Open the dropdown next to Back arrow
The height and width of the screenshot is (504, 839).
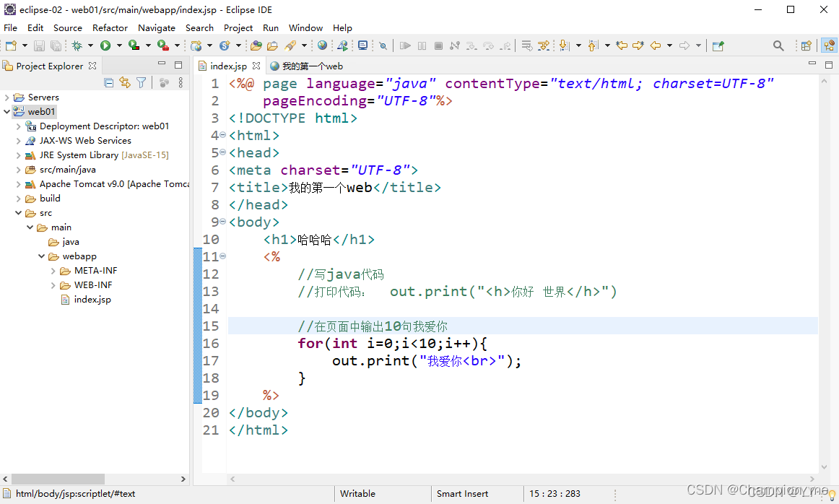[669, 46]
